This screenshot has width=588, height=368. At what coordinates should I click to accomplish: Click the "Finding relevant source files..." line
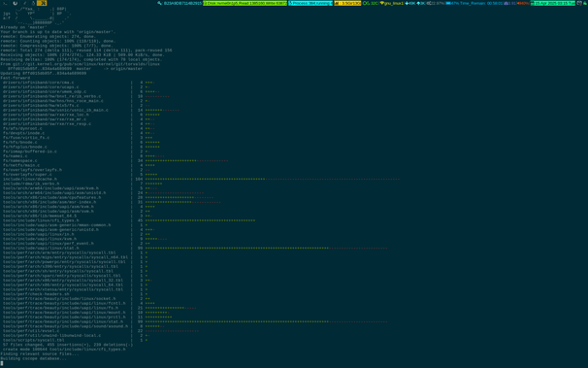pyautogui.click(x=40, y=353)
